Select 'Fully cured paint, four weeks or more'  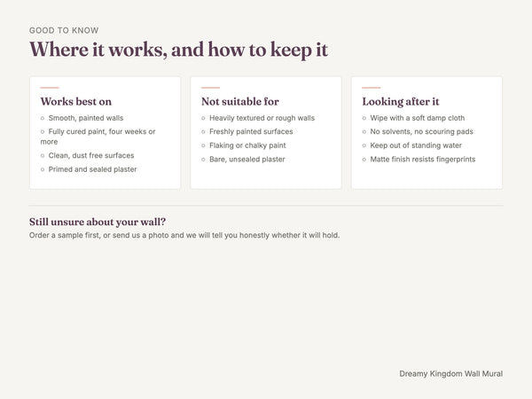98,137
